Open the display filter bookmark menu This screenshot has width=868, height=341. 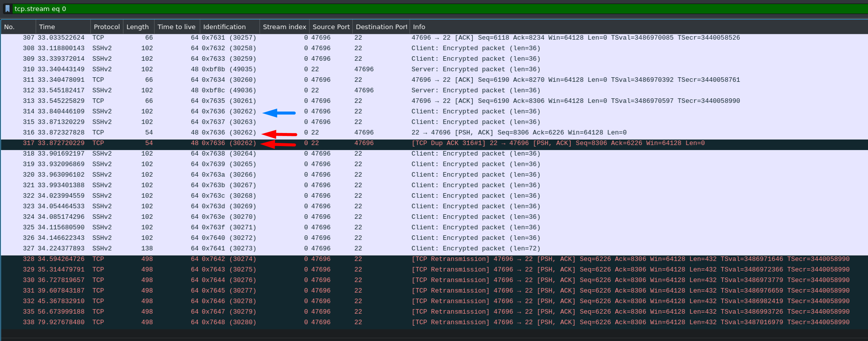click(x=7, y=9)
